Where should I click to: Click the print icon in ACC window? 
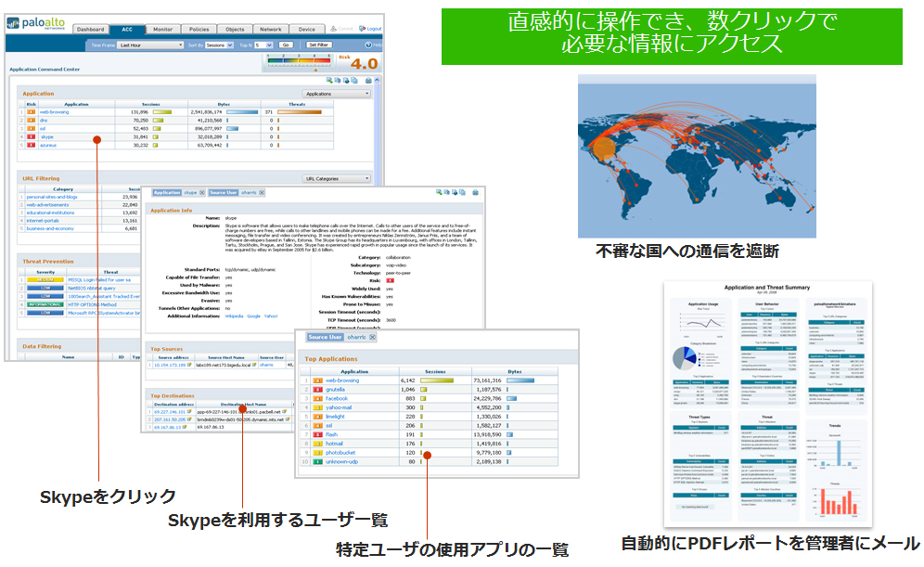click(368, 80)
